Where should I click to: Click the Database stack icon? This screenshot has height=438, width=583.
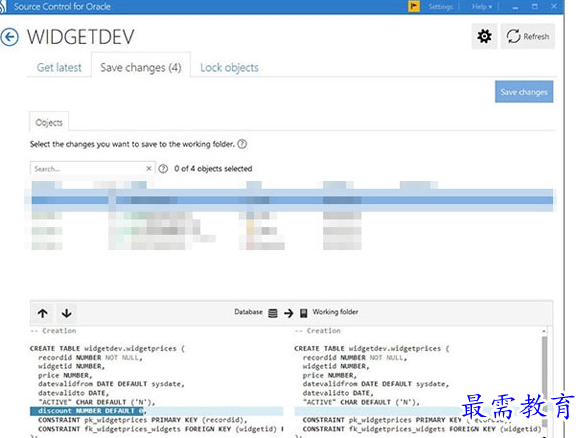[x=273, y=313]
